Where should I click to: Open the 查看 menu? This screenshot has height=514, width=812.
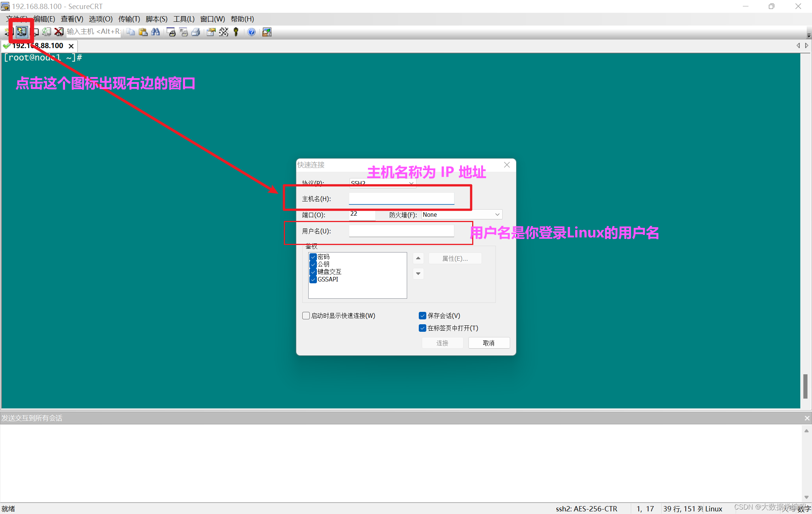72,19
